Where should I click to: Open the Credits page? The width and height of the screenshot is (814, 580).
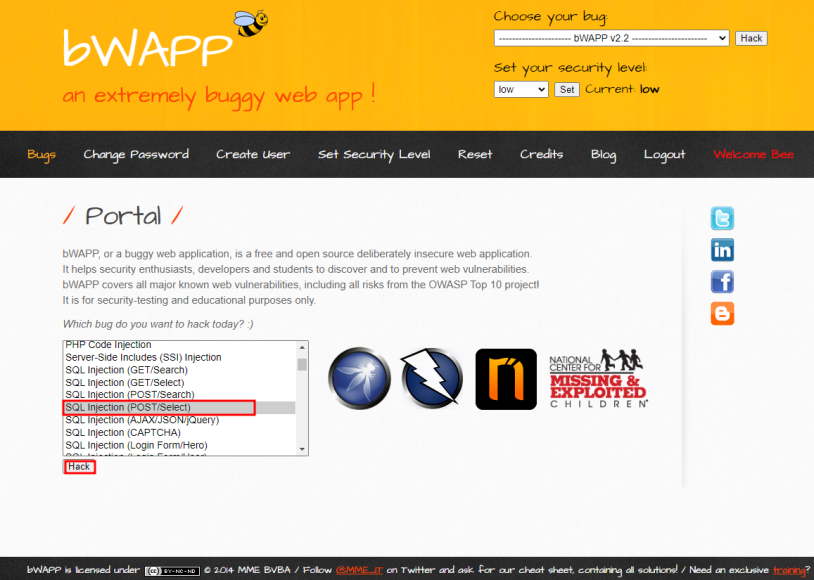pos(541,154)
